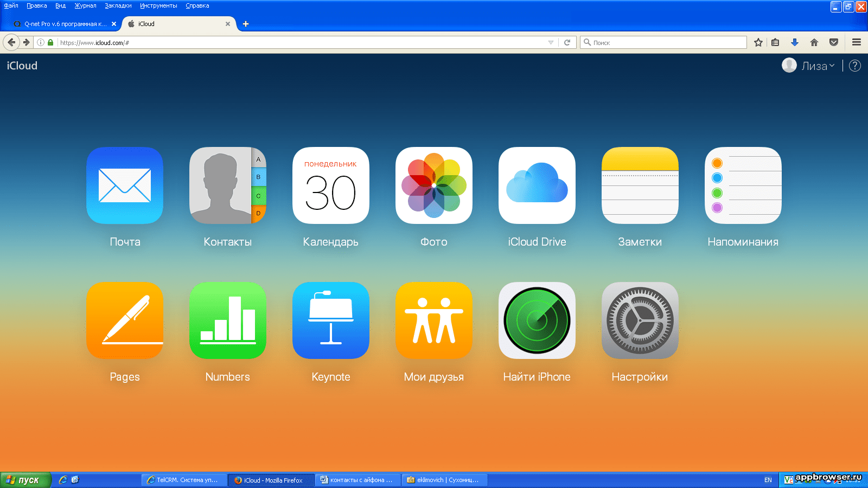Reload the page with the refresh icon
The image size is (868, 488).
(x=567, y=42)
